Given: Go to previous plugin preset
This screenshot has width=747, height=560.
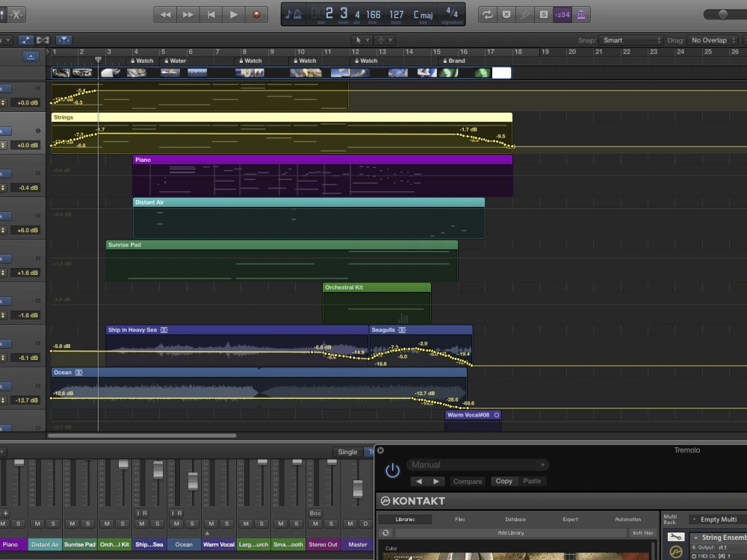Looking at the screenshot, I should 419,482.
